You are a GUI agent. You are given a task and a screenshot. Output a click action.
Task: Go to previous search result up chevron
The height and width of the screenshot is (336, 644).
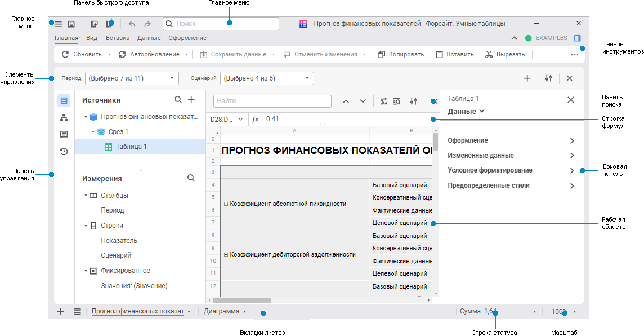(346, 101)
